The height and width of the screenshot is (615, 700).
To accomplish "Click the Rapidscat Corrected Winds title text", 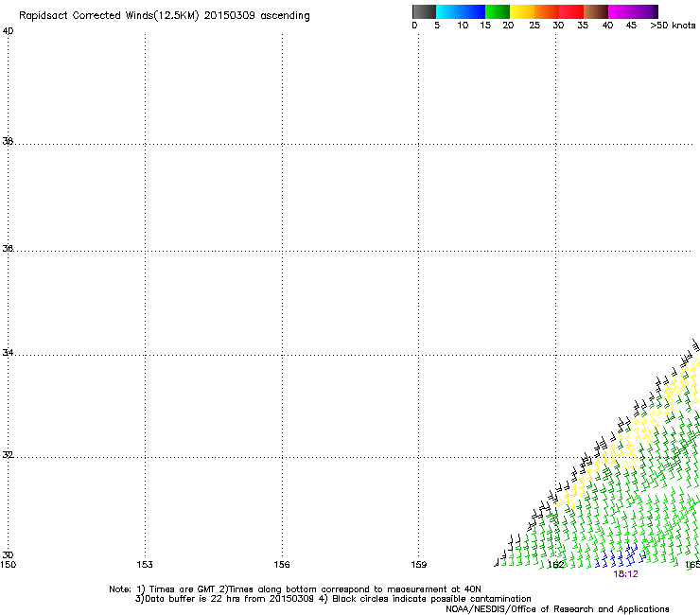I will 165,15.
